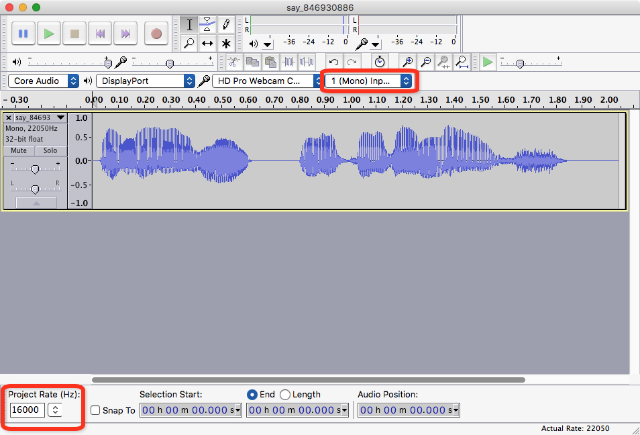Skip to end of the track
This screenshot has width=640, height=435.
125,33
